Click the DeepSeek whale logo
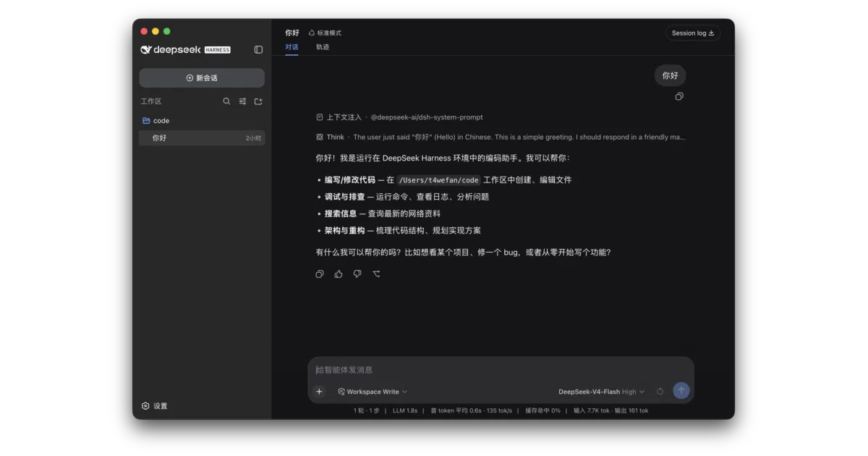Image resolution: width=868 pixels, height=456 pixels. [145, 50]
